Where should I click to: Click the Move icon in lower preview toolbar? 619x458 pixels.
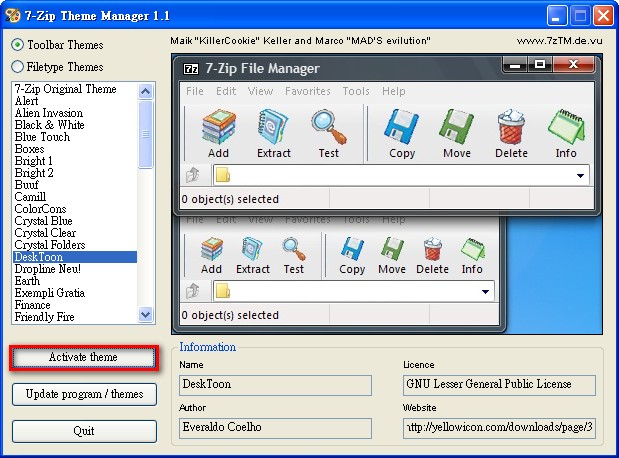(x=392, y=249)
